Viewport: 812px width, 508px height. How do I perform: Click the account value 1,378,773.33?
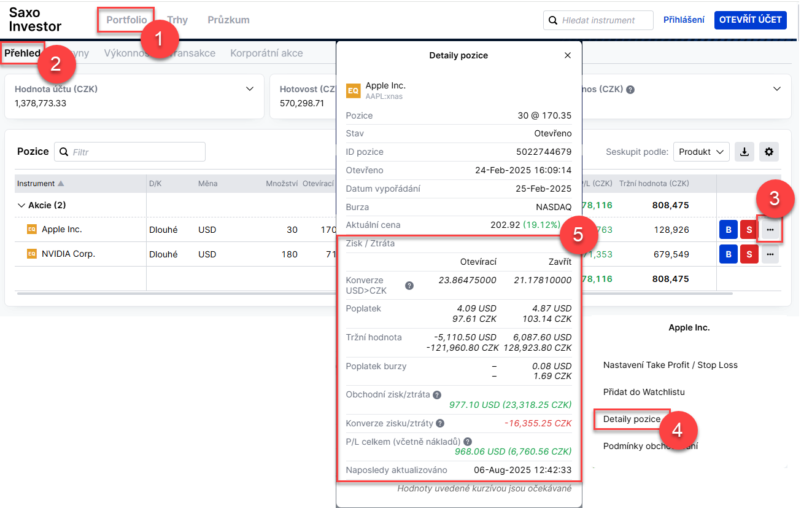(41, 103)
